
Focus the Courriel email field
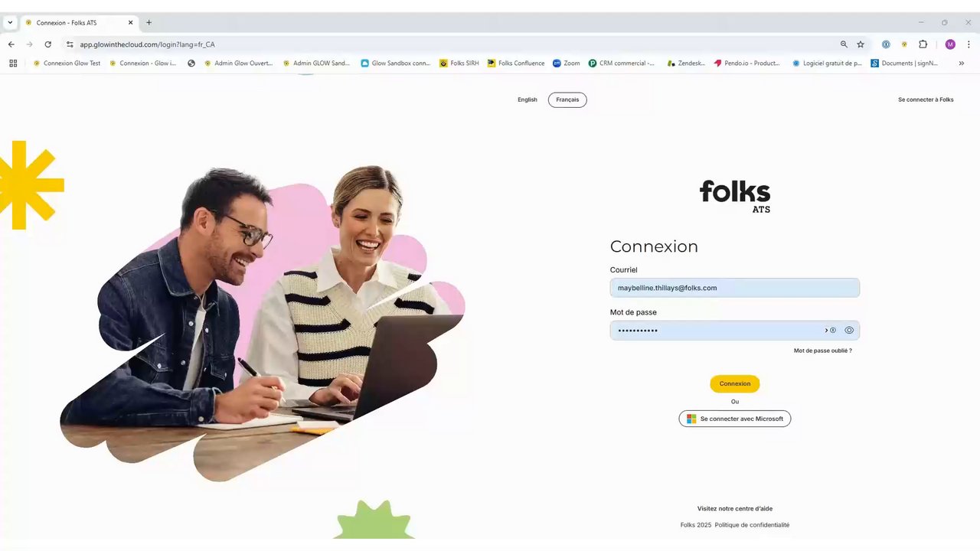(x=735, y=288)
